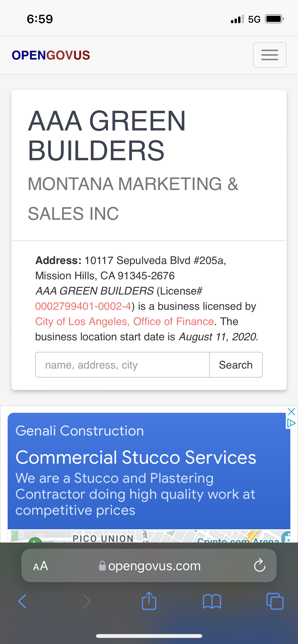Tap the opengovus.com address bar
This screenshot has width=298, height=644.
(150, 566)
